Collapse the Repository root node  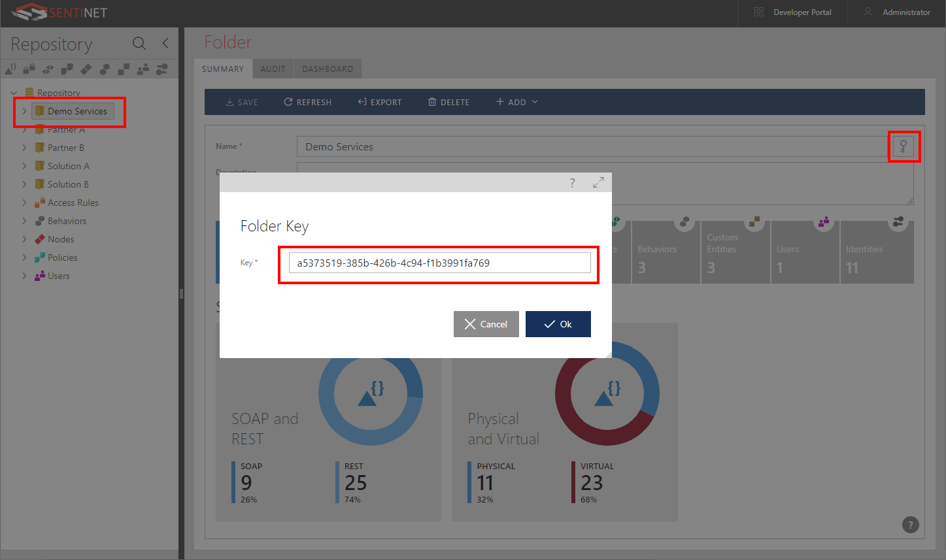coord(14,93)
